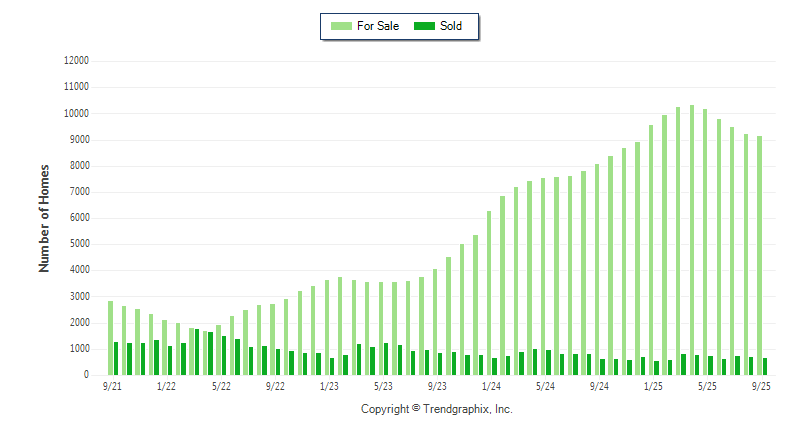Select the For Sale bar at 1/25
The image size is (800, 434).
tap(651, 250)
